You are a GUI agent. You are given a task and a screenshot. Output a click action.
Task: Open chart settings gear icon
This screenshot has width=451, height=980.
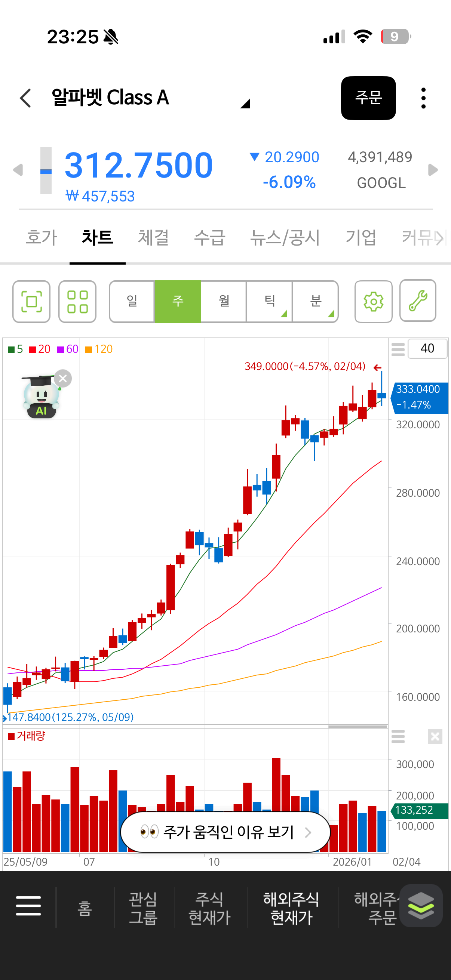coord(373,302)
